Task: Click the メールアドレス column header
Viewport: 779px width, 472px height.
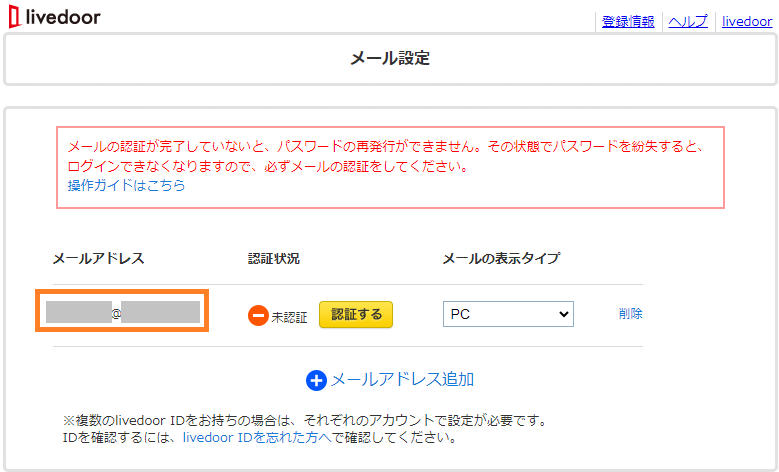Action: click(x=98, y=258)
